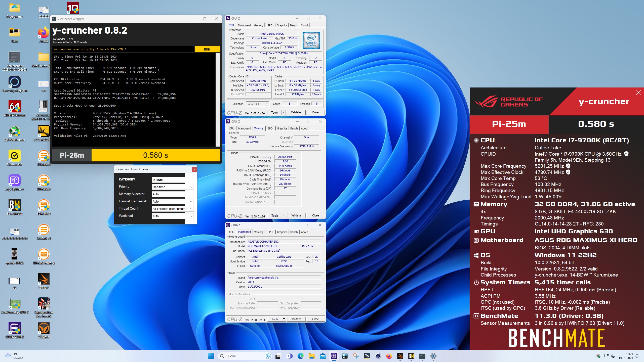Launch the Superposition Benchmark desktop icon

tap(44, 307)
